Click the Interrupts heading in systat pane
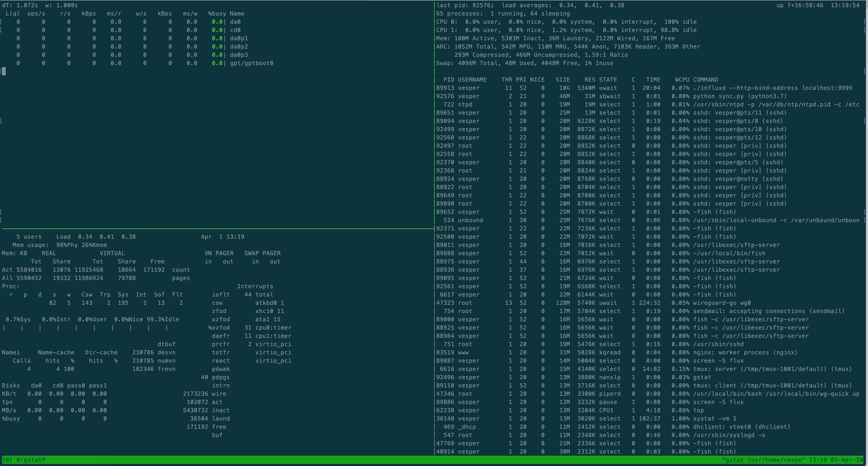Screen dimensions: 868x466 [255, 286]
